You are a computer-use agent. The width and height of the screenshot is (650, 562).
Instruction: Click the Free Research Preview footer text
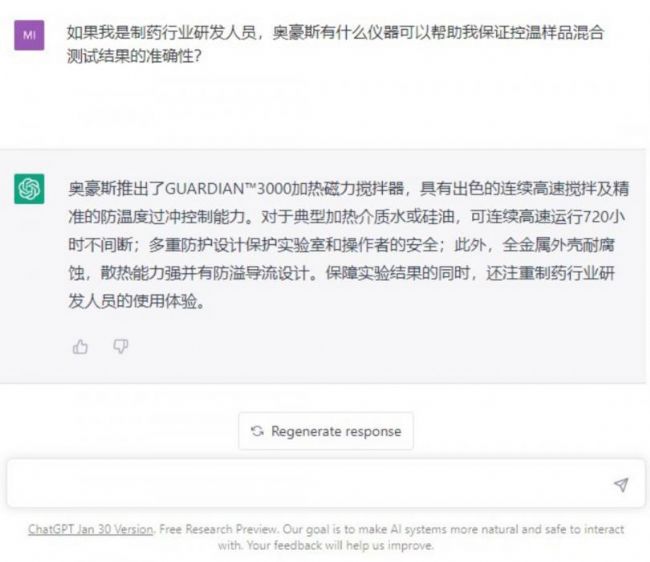[x=219, y=529]
